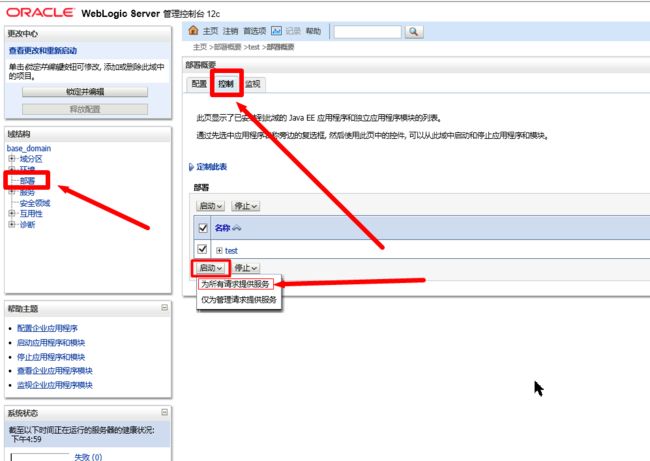Open help link 监视企业应用程序模块

coord(55,385)
